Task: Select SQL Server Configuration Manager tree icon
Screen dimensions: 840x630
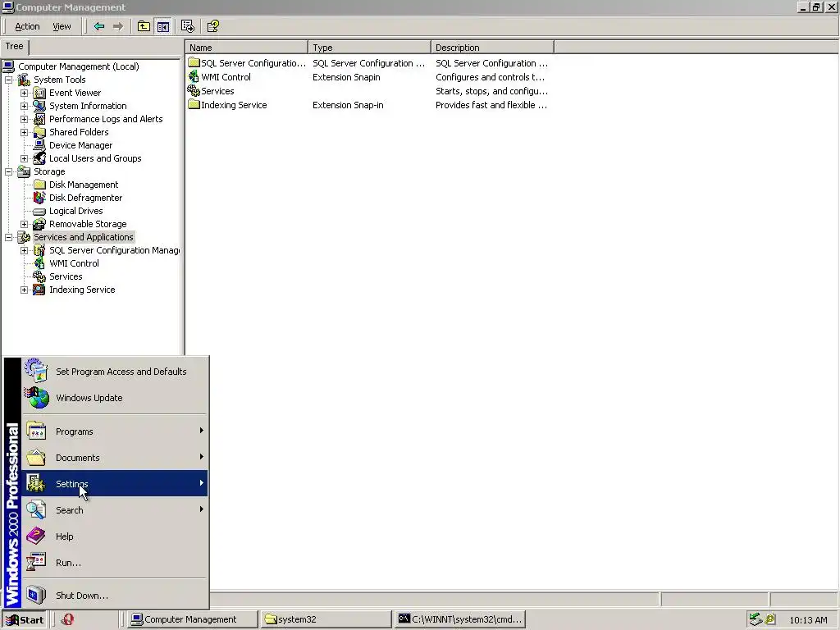Action: [39, 250]
